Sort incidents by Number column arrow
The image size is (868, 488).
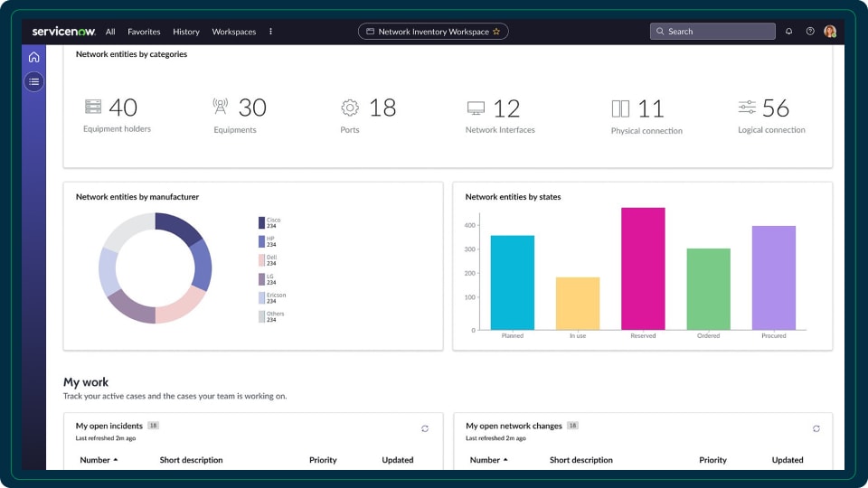click(x=116, y=460)
